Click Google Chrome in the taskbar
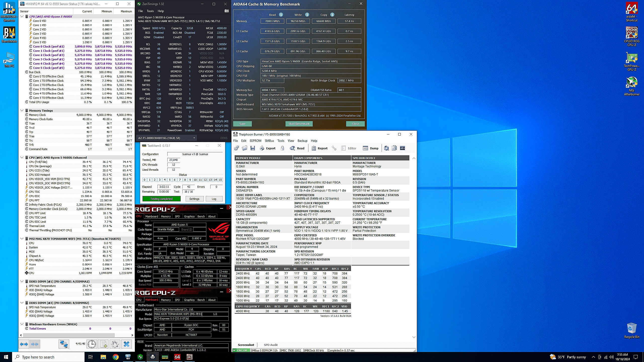 click(x=115, y=357)
